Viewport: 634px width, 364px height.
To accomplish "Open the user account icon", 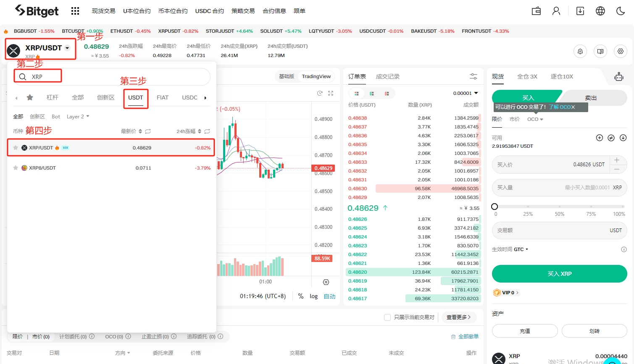I will pyautogui.click(x=556, y=11).
